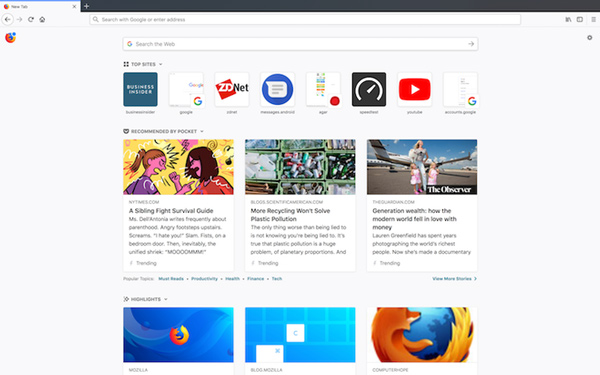The height and width of the screenshot is (375, 600).
Task: Click the Firefox logo icon below toolbar
Action: [x=10, y=37]
